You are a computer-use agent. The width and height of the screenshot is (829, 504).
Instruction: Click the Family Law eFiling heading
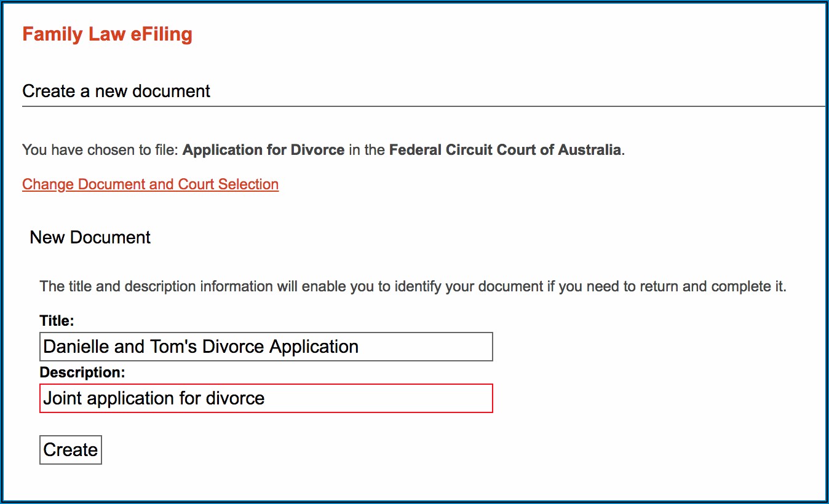pos(107,34)
